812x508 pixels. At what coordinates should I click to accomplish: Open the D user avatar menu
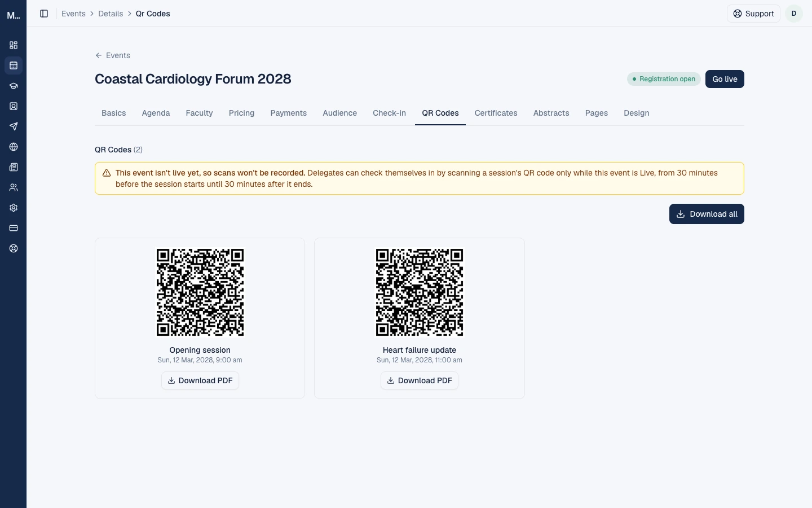click(x=794, y=14)
